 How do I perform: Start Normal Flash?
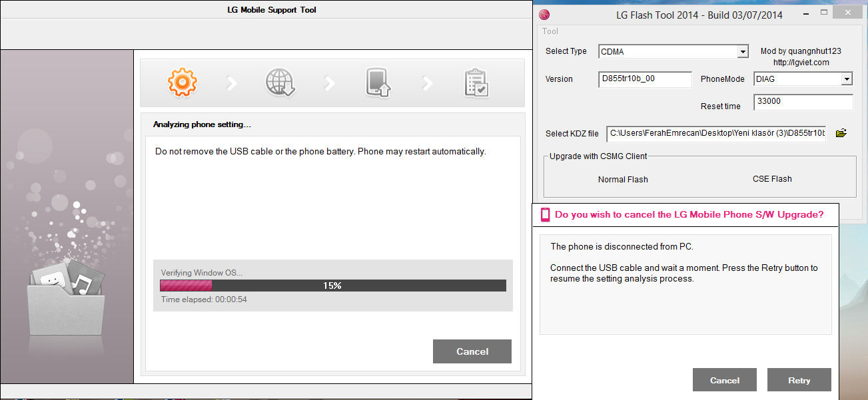point(623,179)
